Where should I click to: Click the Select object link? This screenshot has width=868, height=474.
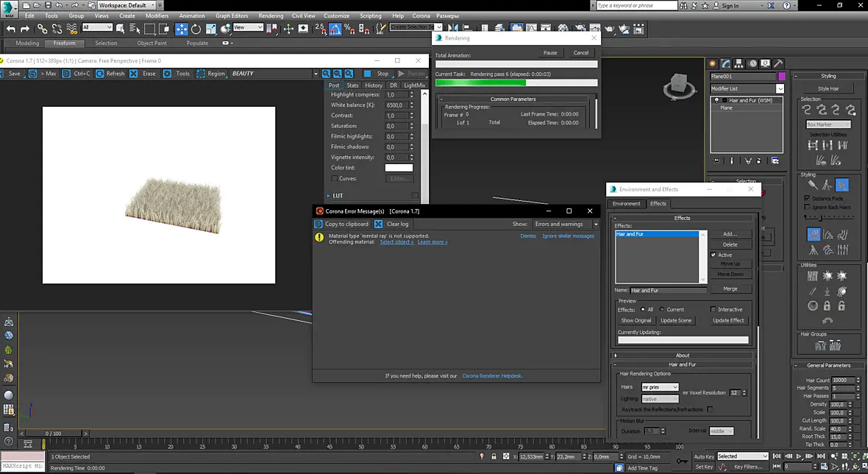click(x=396, y=242)
